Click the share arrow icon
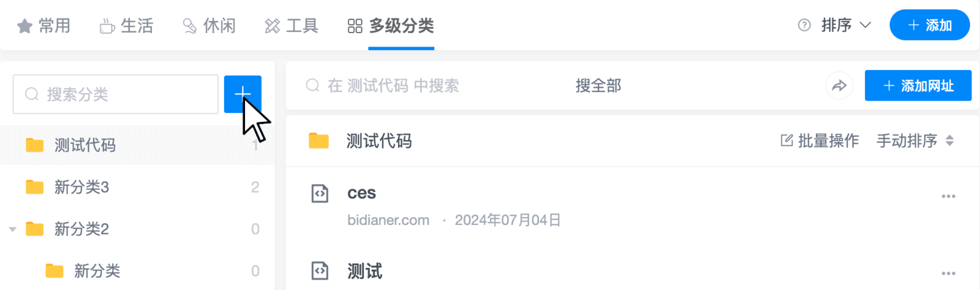980x290 pixels. [x=839, y=86]
